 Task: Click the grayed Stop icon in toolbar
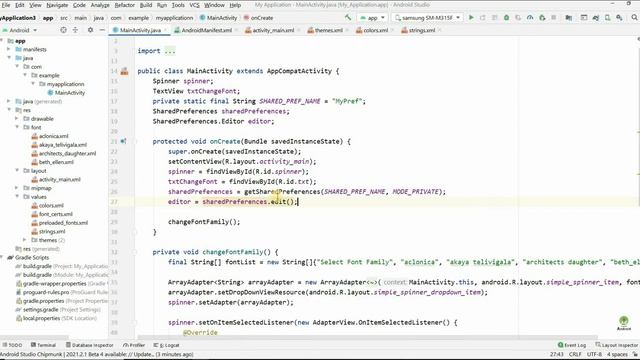tap(553, 18)
